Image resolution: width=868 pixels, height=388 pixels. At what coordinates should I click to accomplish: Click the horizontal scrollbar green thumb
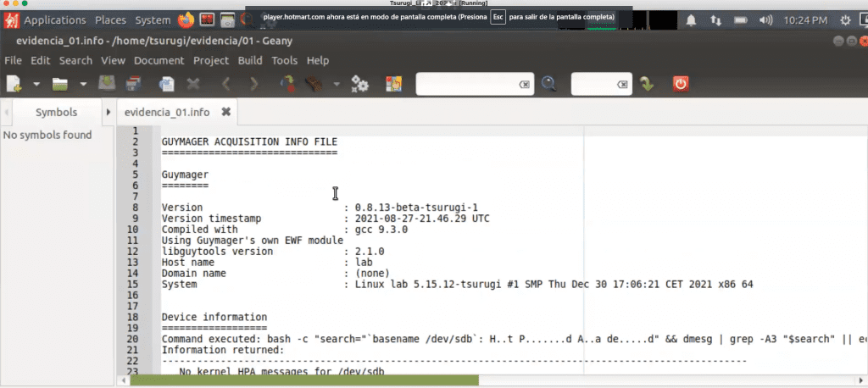[x=304, y=380]
